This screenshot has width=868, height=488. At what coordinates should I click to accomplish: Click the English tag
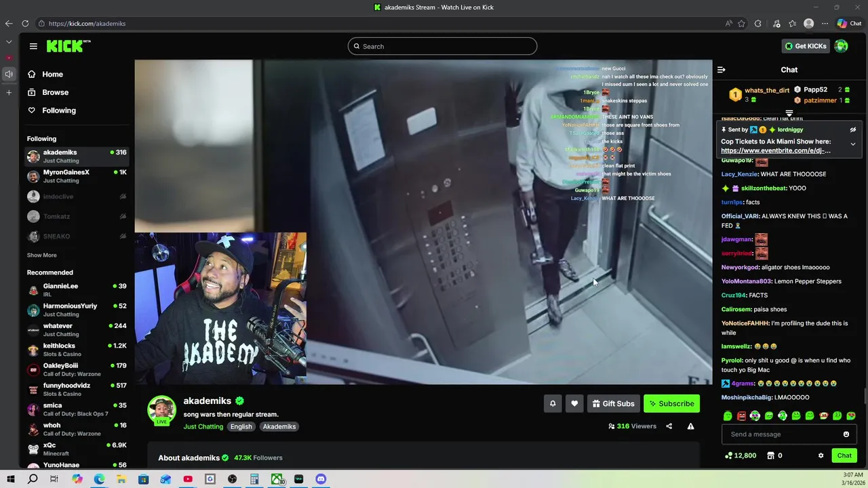click(241, 426)
